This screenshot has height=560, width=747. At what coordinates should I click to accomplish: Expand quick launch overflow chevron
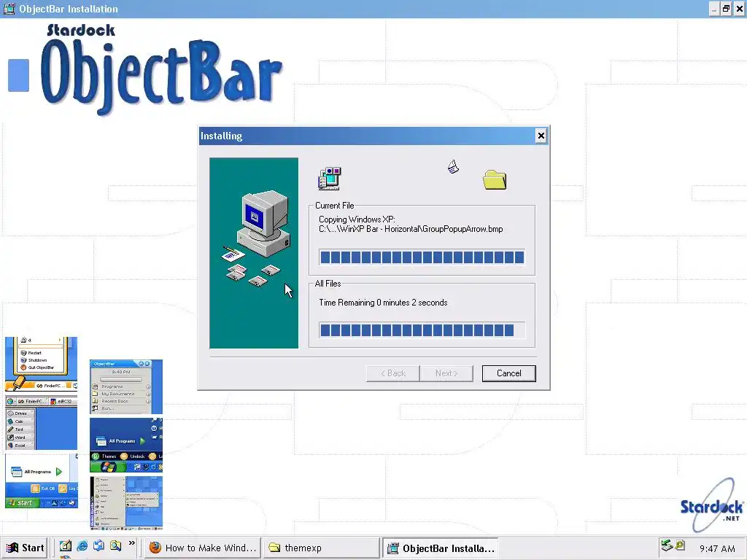click(x=132, y=543)
